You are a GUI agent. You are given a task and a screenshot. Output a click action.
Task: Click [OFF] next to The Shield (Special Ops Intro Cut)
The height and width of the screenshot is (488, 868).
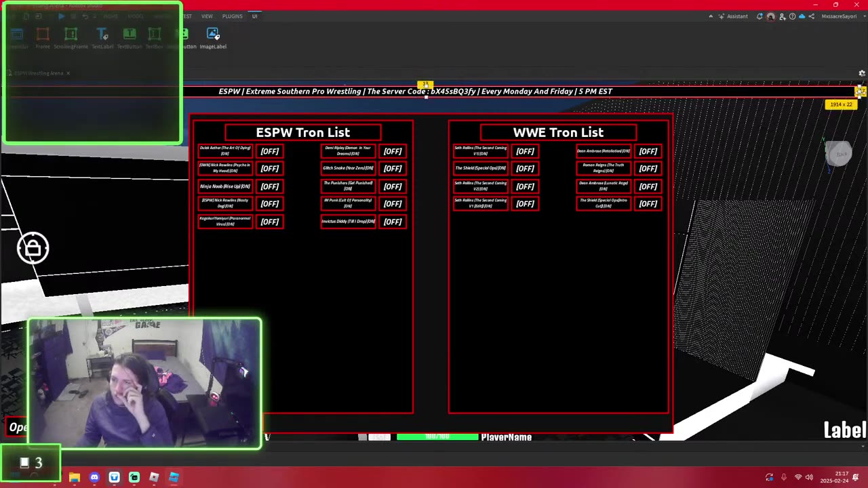point(648,203)
